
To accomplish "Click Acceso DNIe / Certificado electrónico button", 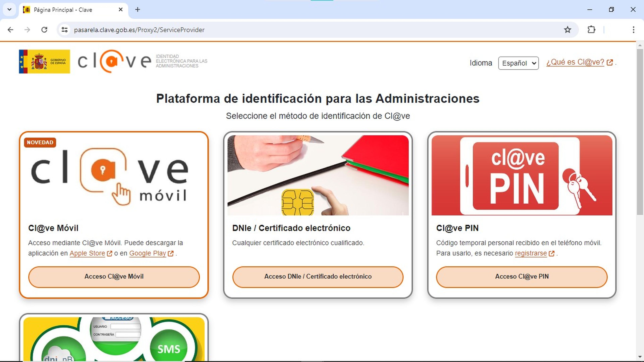I will 318,277.
